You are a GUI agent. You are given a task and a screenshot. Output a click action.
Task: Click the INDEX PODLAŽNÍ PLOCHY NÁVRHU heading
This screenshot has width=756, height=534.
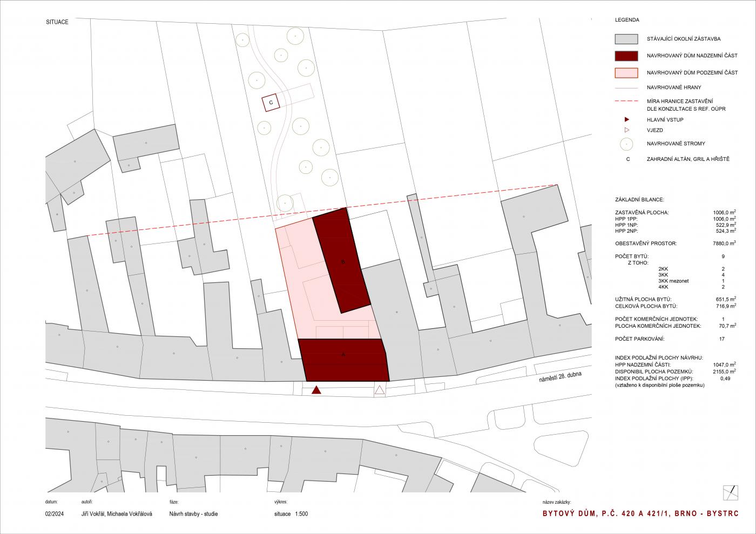(659, 358)
